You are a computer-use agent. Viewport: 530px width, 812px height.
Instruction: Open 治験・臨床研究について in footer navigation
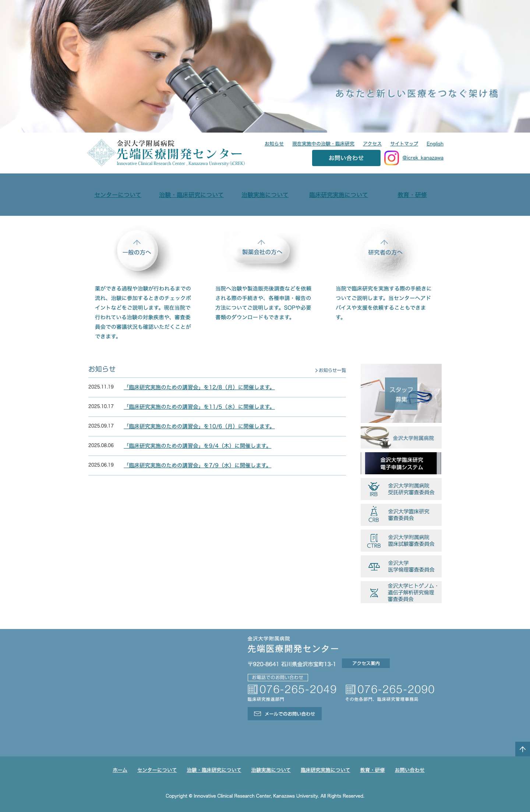[214, 770]
